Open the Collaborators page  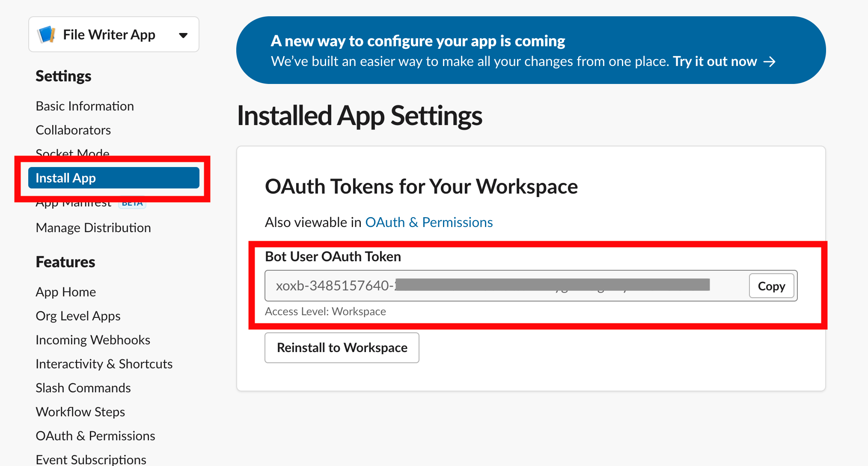(73, 130)
